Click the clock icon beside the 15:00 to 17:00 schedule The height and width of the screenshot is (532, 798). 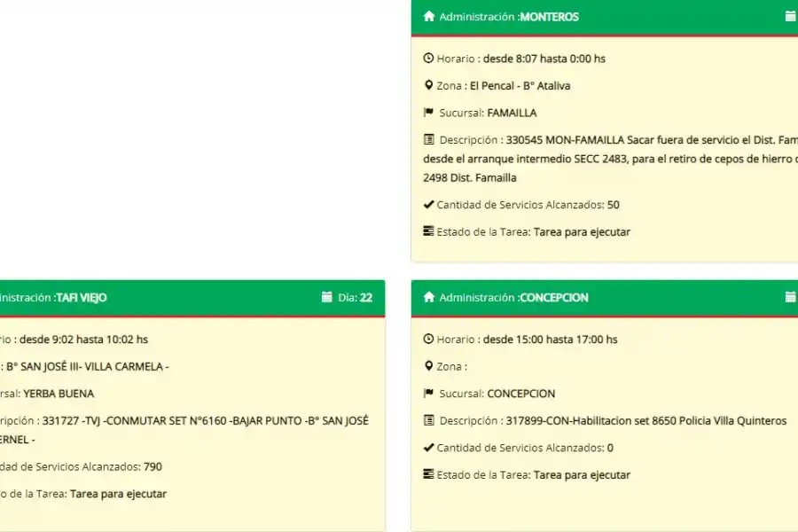click(x=429, y=340)
